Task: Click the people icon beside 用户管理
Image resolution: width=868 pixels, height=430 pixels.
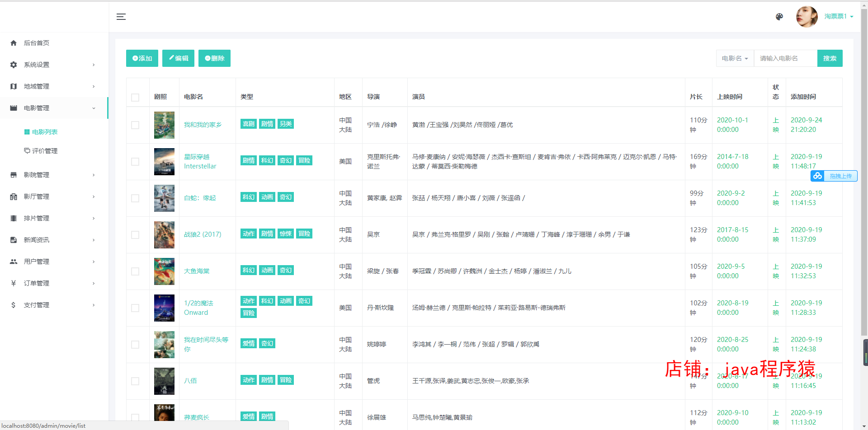Action: (14, 262)
